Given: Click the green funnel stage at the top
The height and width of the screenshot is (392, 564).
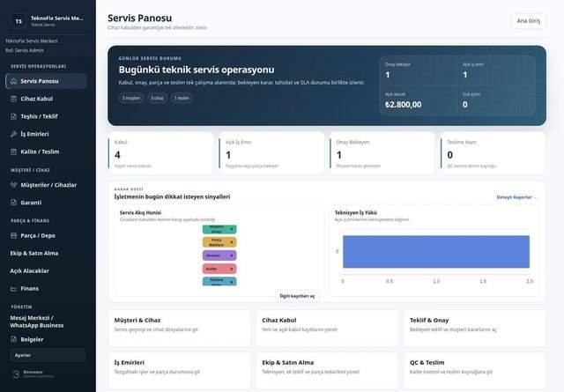Looking at the screenshot, I should point(219,229).
